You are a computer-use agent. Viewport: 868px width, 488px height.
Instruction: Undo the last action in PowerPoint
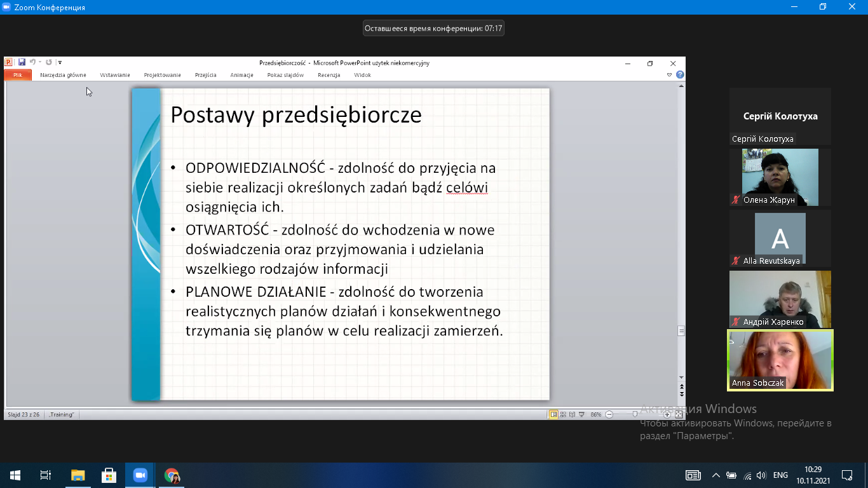click(32, 62)
